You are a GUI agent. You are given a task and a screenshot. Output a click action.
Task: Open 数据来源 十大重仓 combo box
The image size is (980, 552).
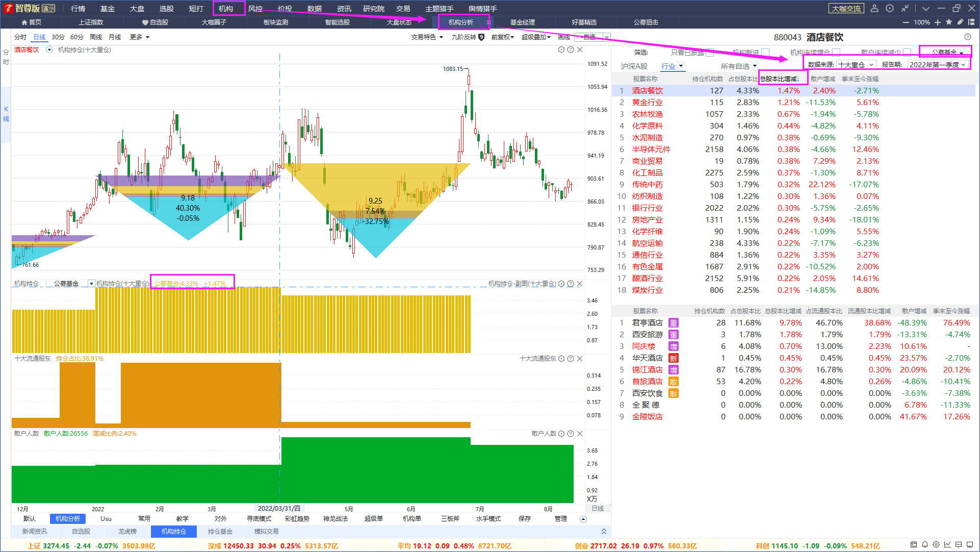[x=856, y=65]
